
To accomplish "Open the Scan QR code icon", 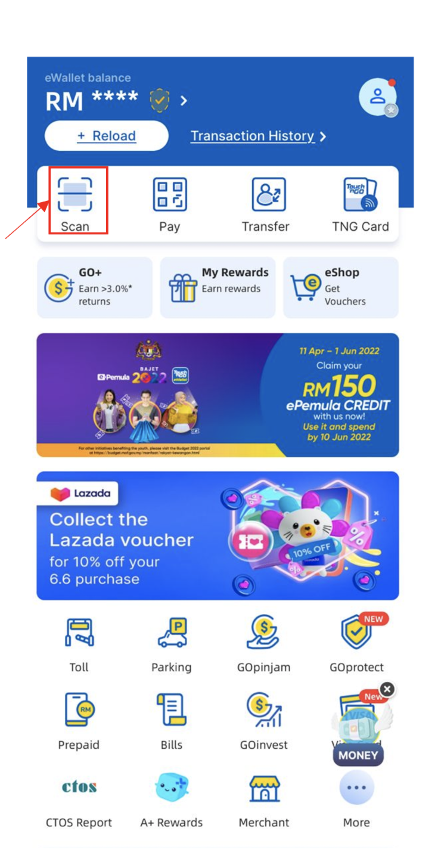I will [x=75, y=194].
